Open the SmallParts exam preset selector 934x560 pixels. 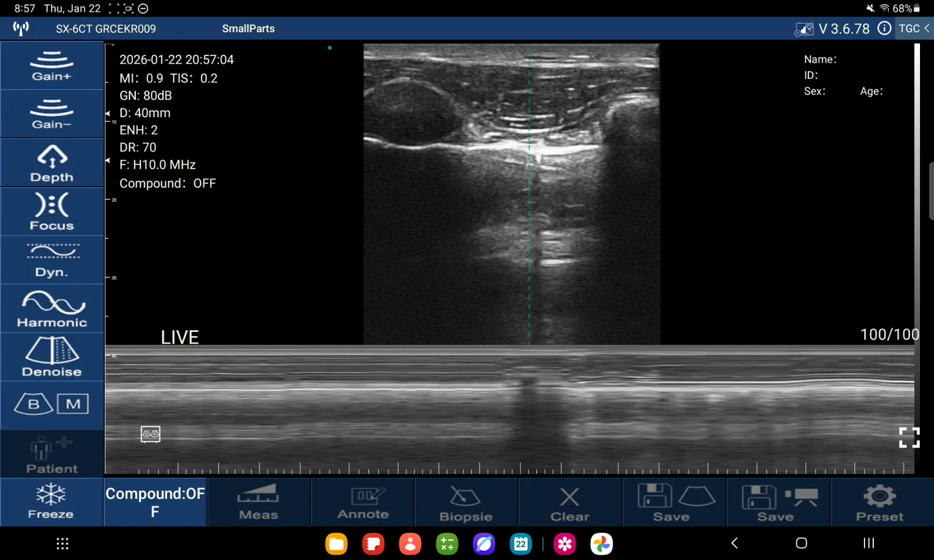pyautogui.click(x=248, y=29)
